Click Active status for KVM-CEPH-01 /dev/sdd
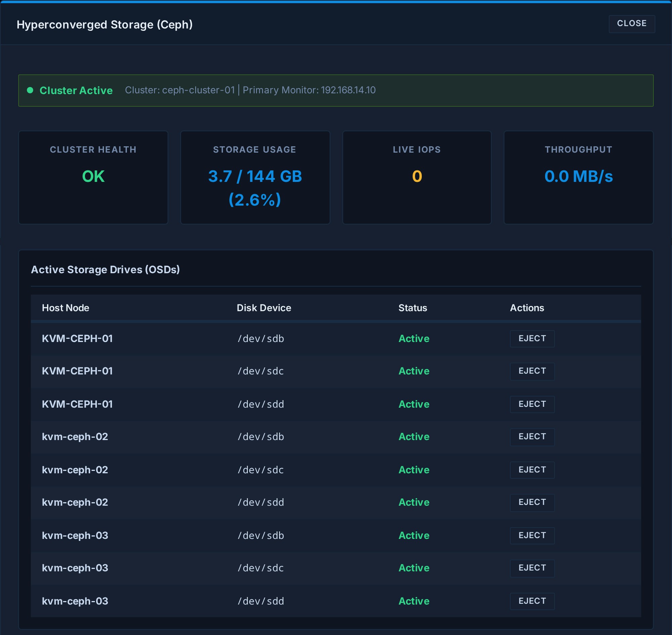 414,404
